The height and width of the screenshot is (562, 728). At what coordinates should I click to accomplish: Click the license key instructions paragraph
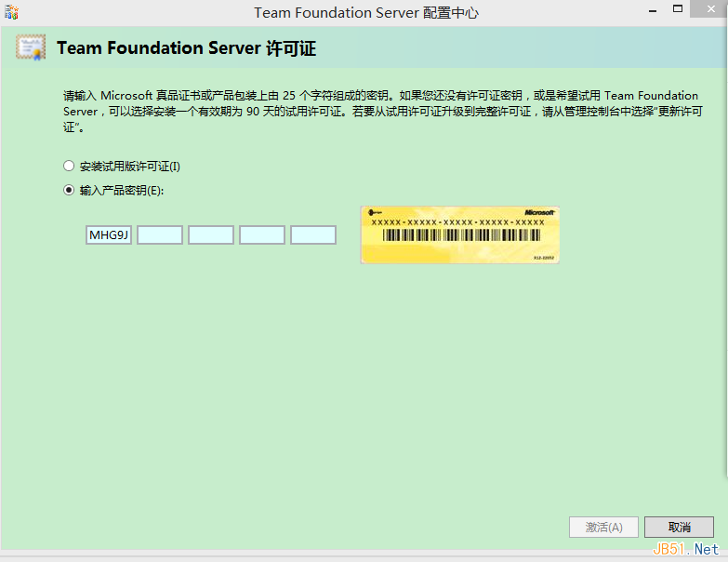pos(383,112)
